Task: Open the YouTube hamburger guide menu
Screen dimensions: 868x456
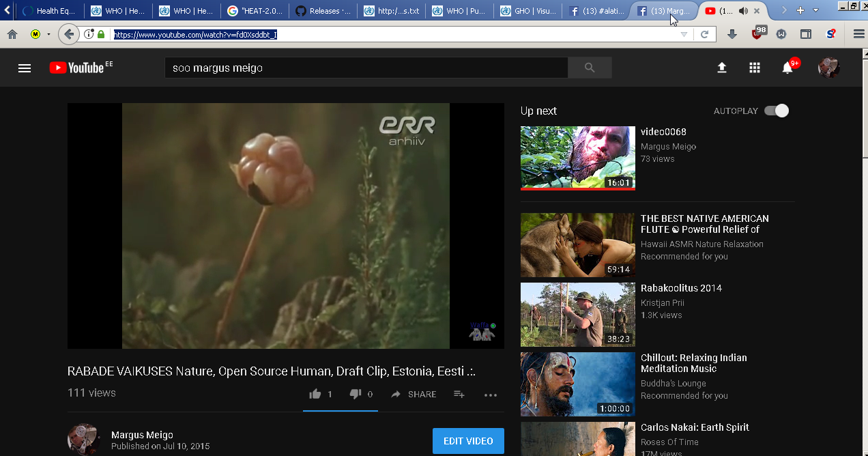Action: [25, 68]
